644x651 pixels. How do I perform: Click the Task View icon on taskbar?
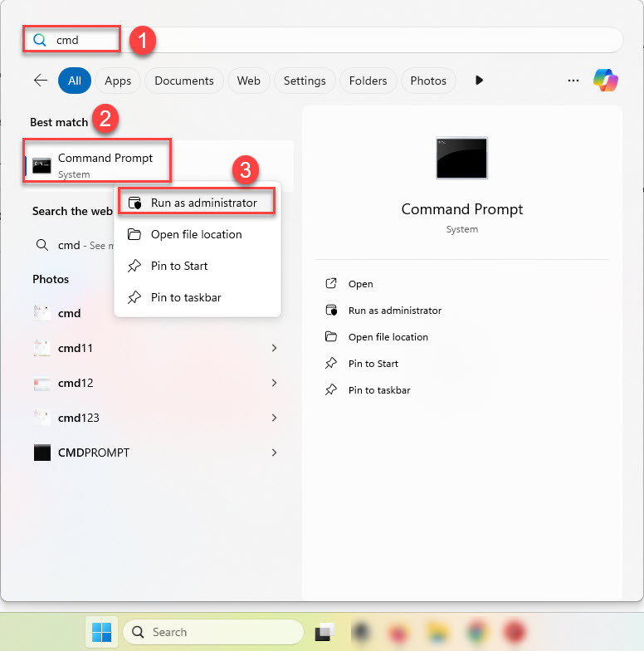pos(324,632)
